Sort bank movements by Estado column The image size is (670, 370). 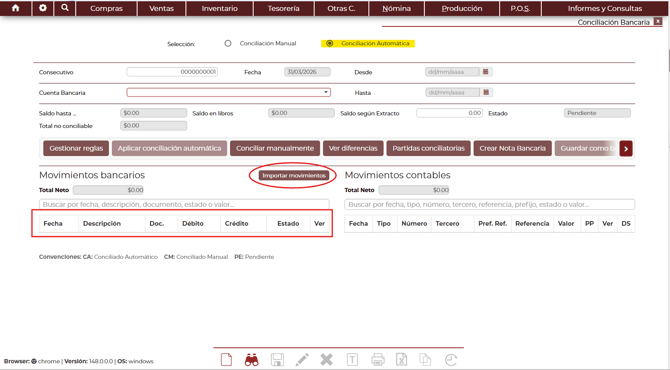(x=288, y=223)
